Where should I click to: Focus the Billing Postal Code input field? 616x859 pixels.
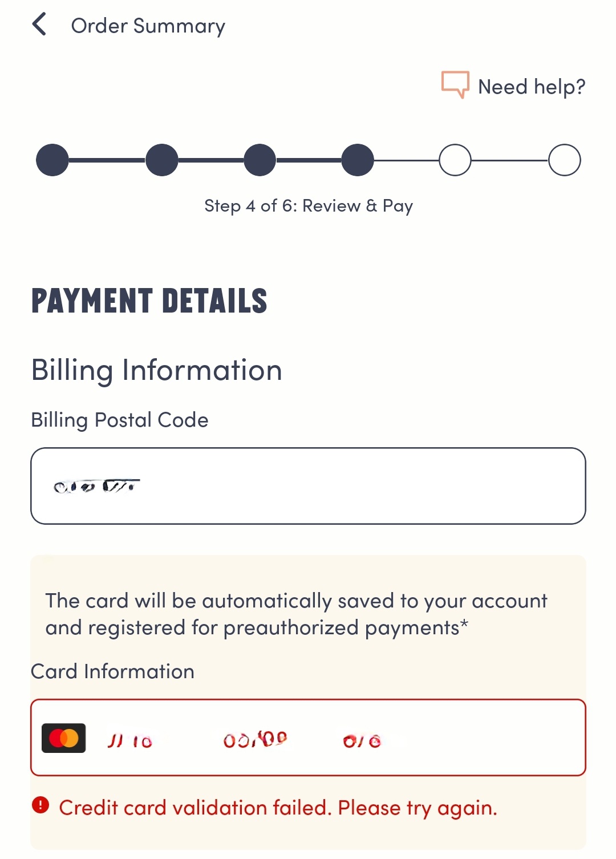tap(308, 486)
